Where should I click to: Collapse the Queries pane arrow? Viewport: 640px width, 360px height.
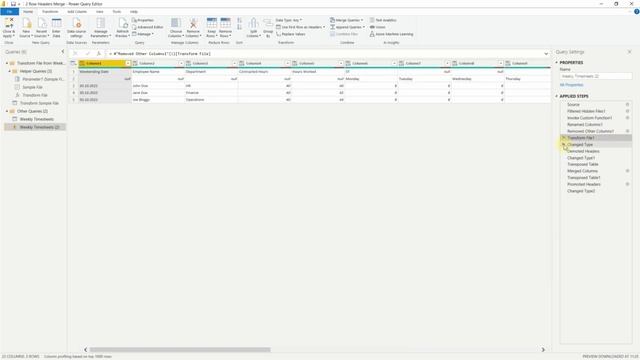(x=62, y=52)
